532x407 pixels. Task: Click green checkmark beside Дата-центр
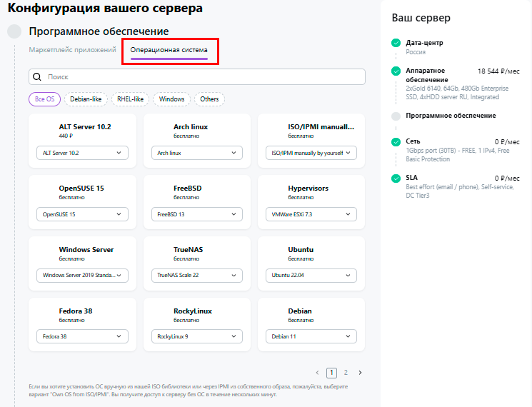click(396, 43)
